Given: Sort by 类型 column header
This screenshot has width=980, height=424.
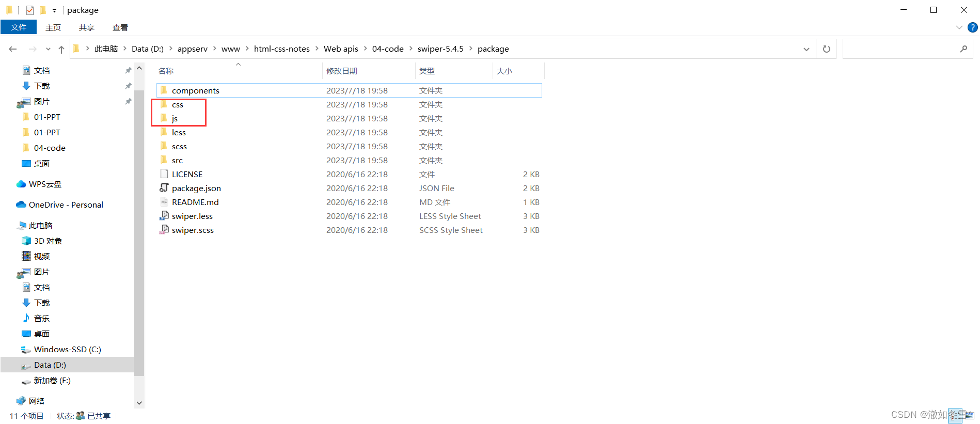Looking at the screenshot, I should [x=427, y=71].
